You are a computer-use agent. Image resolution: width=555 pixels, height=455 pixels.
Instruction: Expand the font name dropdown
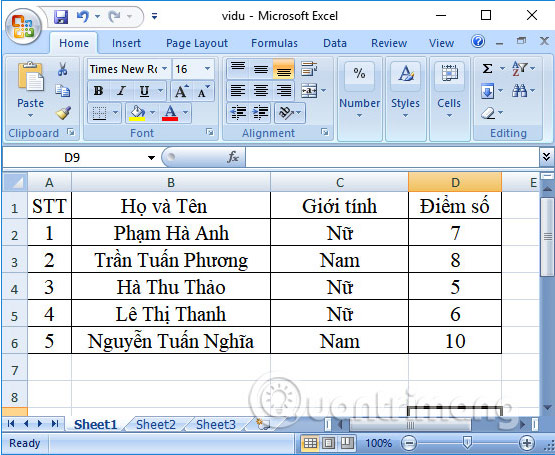[165, 69]
